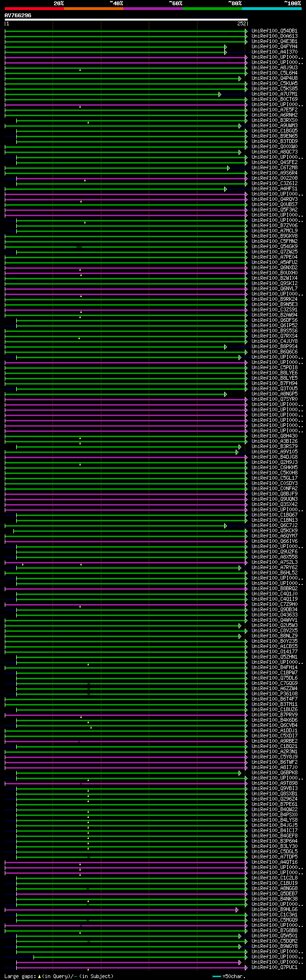The height and width of the screenshot is (980, 306).
Task: Select label UniRef100_B8BRQ2
Action: pos(274,589)
